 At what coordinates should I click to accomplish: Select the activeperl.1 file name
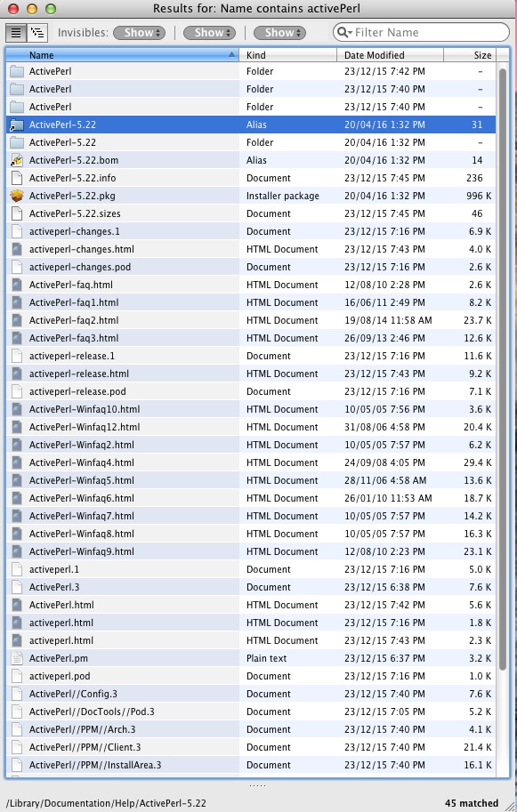54,569
